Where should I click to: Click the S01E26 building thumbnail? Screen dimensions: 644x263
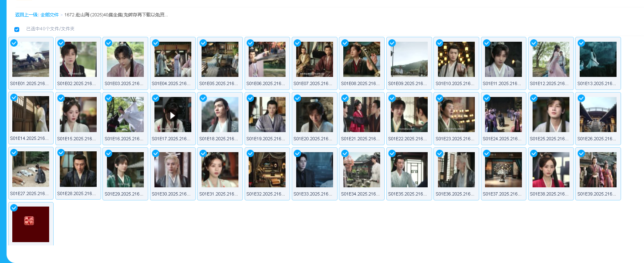pos(598,115)
